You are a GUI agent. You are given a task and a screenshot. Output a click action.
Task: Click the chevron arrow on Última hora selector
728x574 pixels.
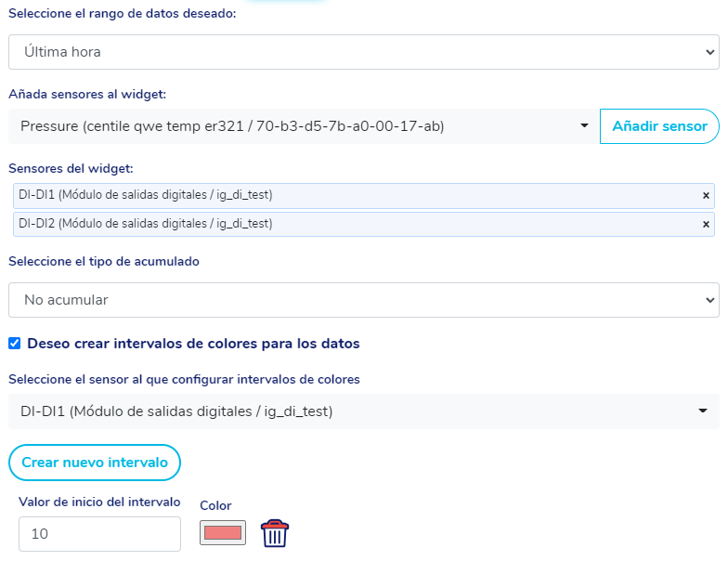coord(710,52)
